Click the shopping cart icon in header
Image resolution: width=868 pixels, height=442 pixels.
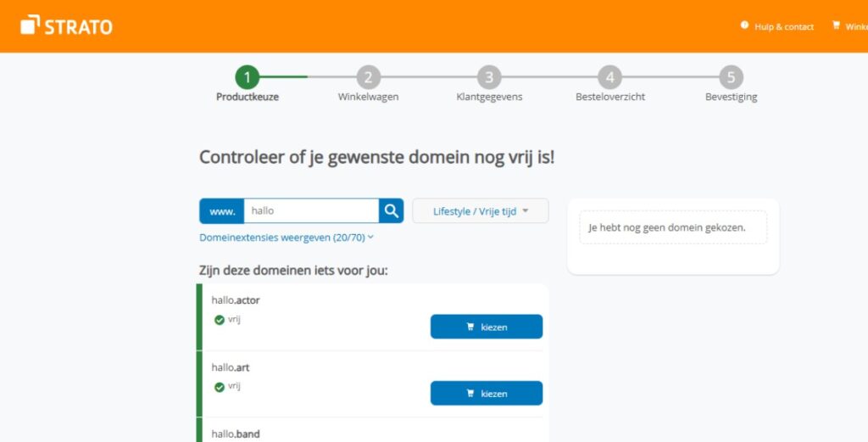coord(836,25)
